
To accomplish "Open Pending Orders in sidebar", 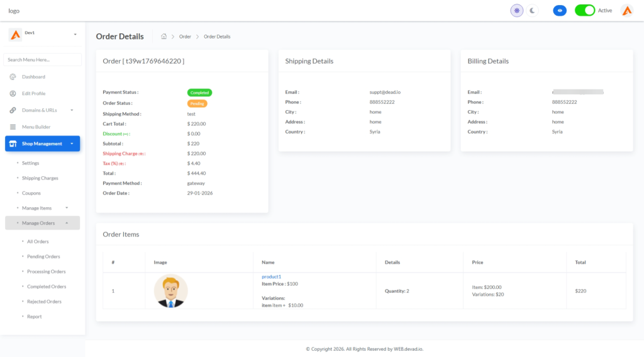I will pos(43,256).
